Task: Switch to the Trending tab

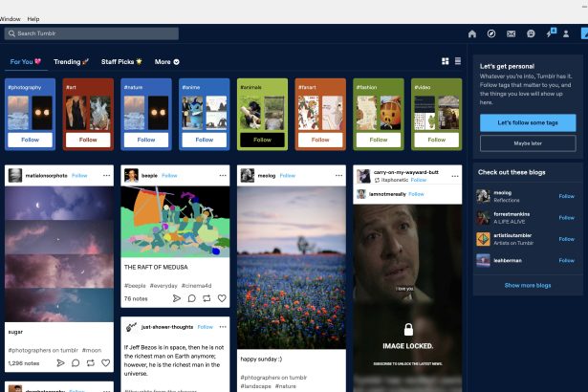Action: 71,61
